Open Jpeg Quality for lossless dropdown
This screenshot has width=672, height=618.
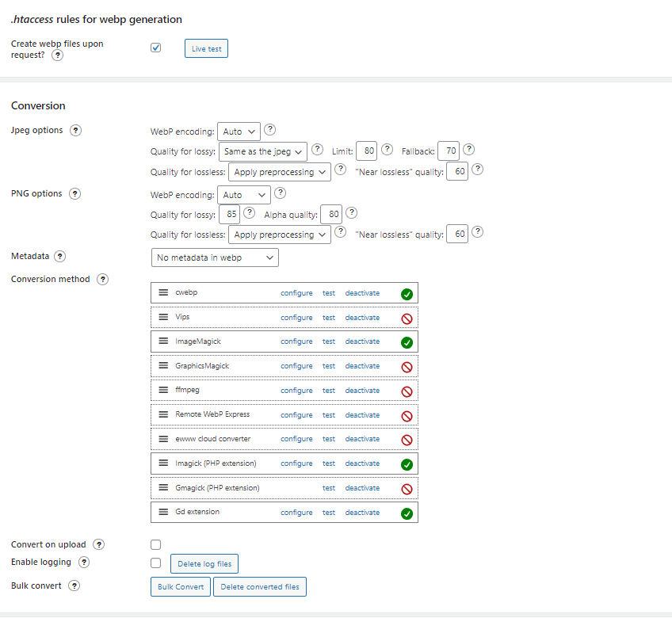pyautogui.click(x=280, y=172)
